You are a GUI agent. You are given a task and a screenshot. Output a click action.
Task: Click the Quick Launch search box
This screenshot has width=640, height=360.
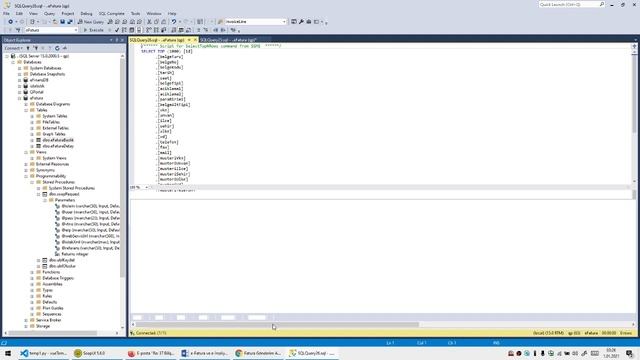pos(571,4)
